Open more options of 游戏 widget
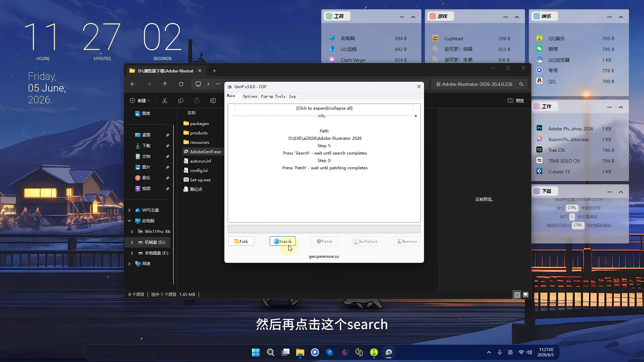This screenshot has width=644, height=362. 505,17
